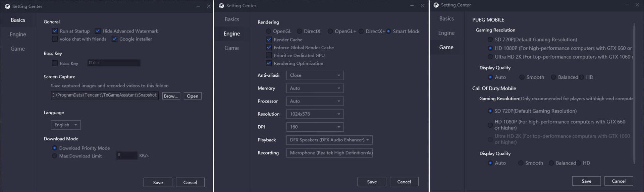Open the Language dropdown showing English
This screenshot has height=192, width=644.
[x=66, y=125]
